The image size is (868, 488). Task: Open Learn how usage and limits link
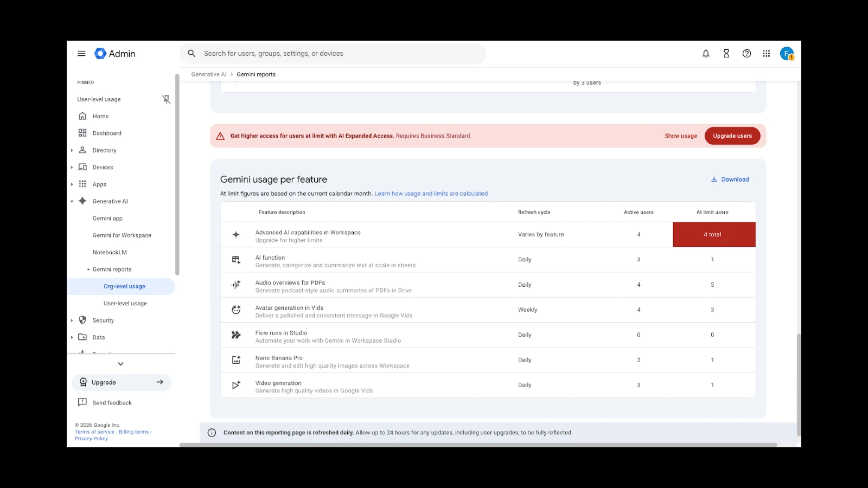point(431,194)
